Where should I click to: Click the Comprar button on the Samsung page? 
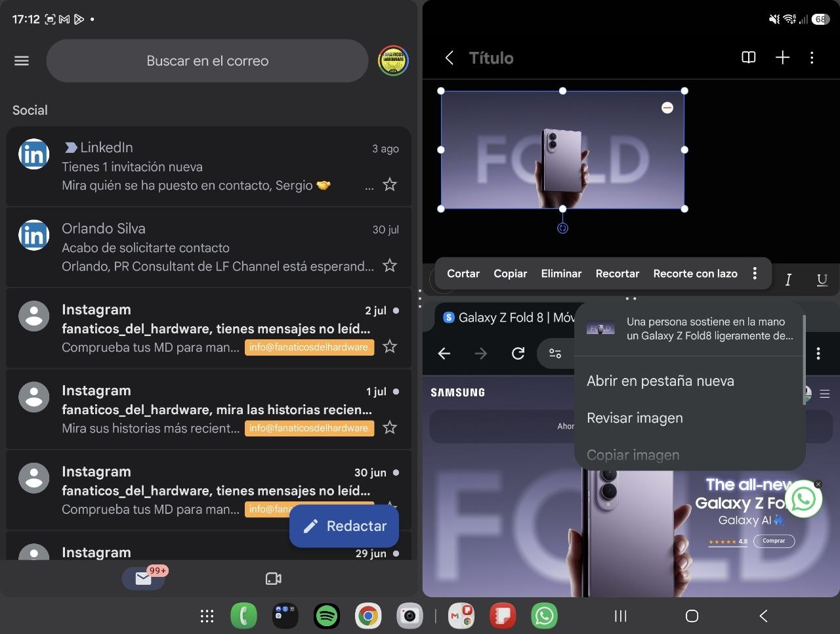[x=774, y=541]
